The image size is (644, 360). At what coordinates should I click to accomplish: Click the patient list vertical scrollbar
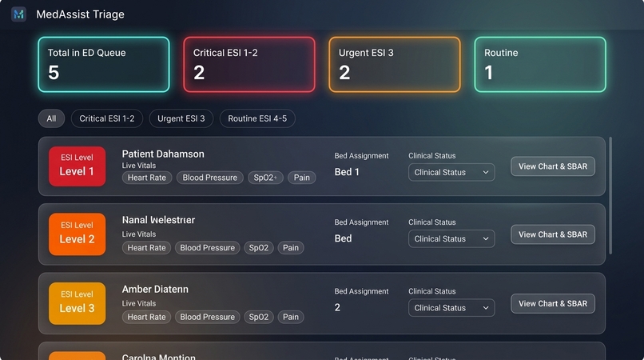pos(610,196)
